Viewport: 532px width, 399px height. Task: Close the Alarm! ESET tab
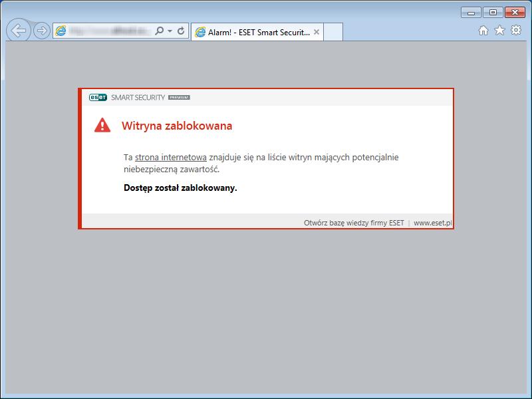[x=317, y=32]
